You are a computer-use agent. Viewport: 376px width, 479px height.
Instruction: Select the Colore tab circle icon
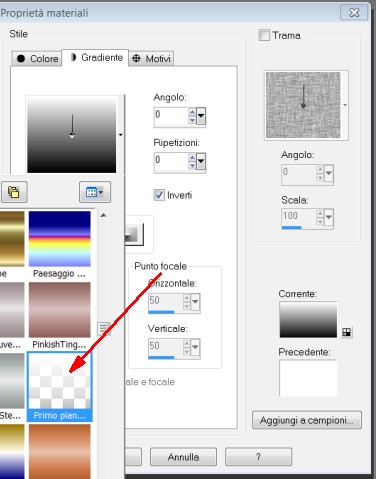coord(21,59)
